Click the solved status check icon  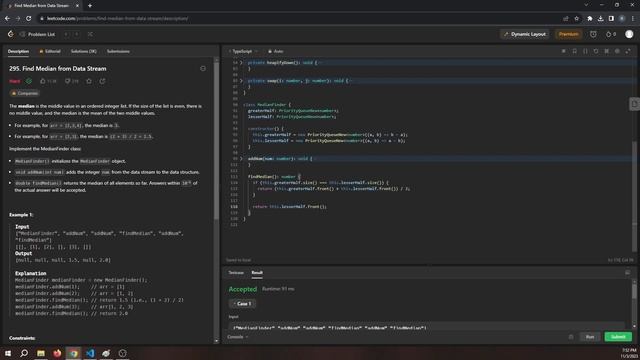29,81
